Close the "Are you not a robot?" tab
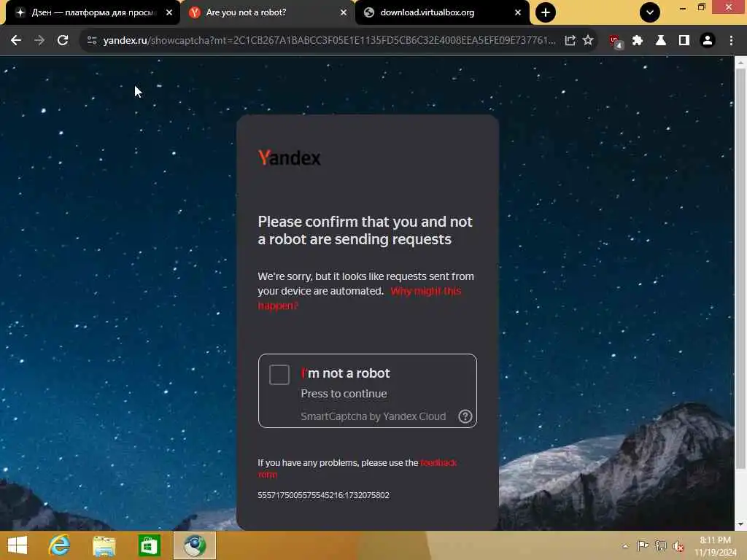Viewport: 747px width, 560px height. click(x=344, y=12)
